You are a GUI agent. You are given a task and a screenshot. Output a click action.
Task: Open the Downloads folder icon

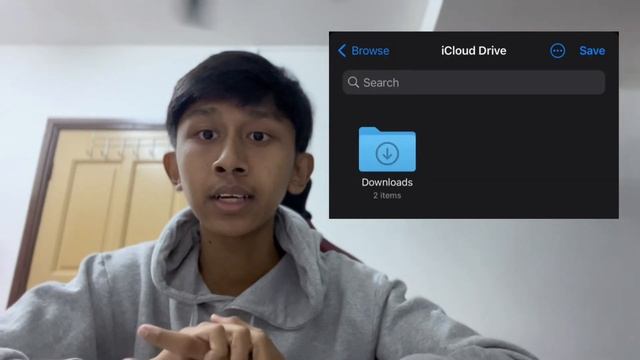pyautogui.click(x=387, y=149)
